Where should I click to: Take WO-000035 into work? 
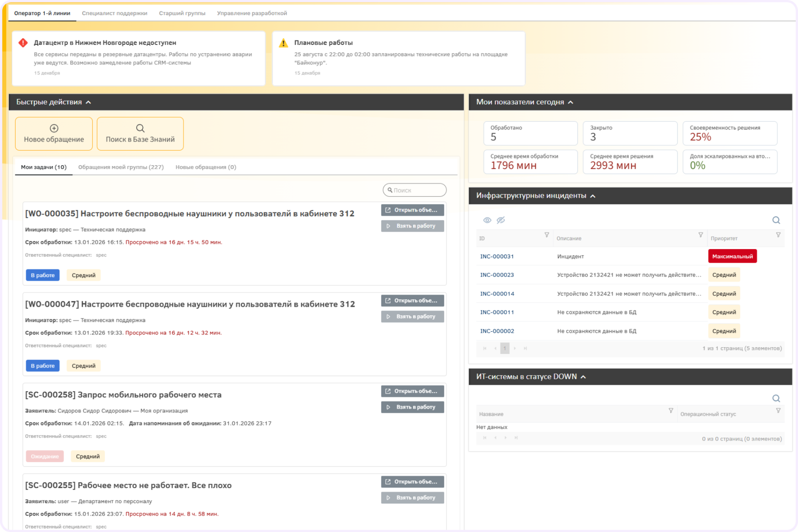coord(413,226)
